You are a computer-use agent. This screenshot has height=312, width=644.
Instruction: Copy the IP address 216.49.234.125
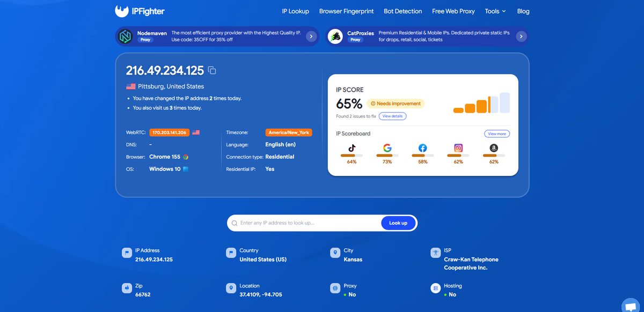click(x=212, y=70)
